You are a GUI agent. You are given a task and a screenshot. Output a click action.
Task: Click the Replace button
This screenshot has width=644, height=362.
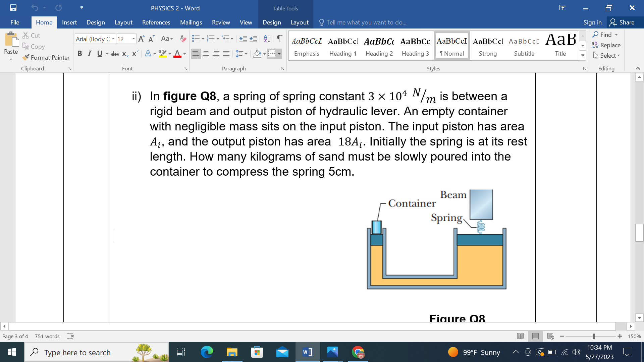606,45
